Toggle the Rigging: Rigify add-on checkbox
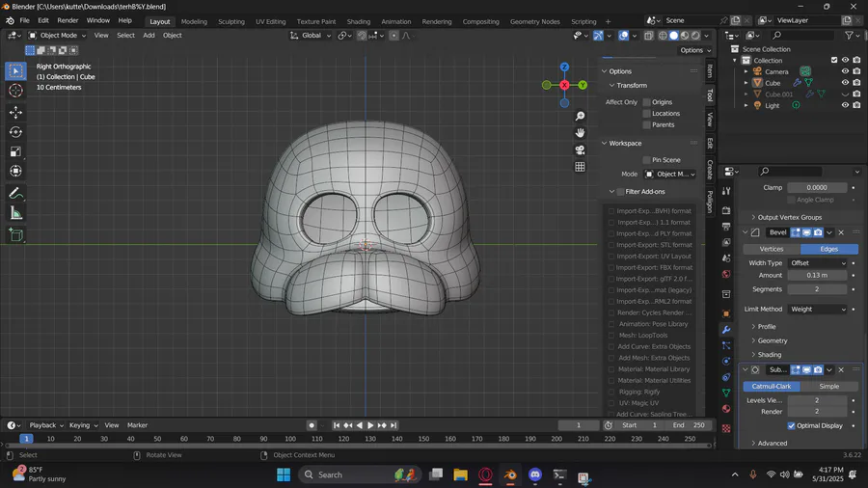The width and height of the screenshot is (868, 488). pos(611,392)
